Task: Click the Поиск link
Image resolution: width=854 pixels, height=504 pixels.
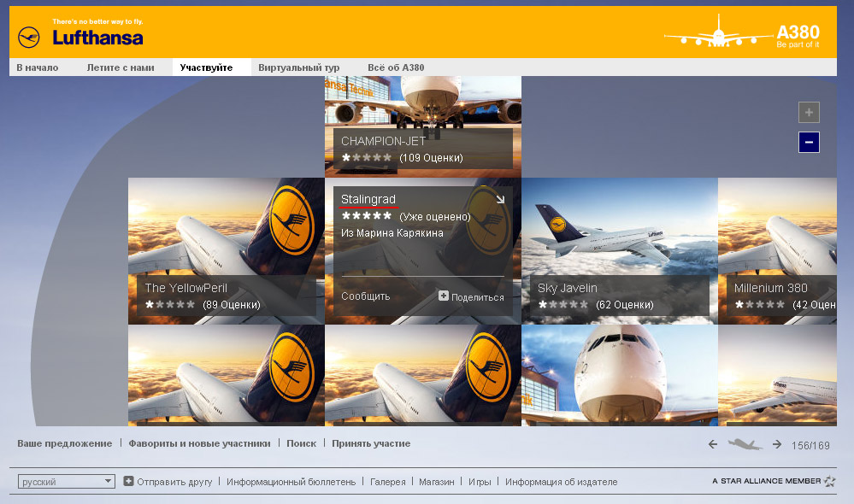Action: point(301,443)
